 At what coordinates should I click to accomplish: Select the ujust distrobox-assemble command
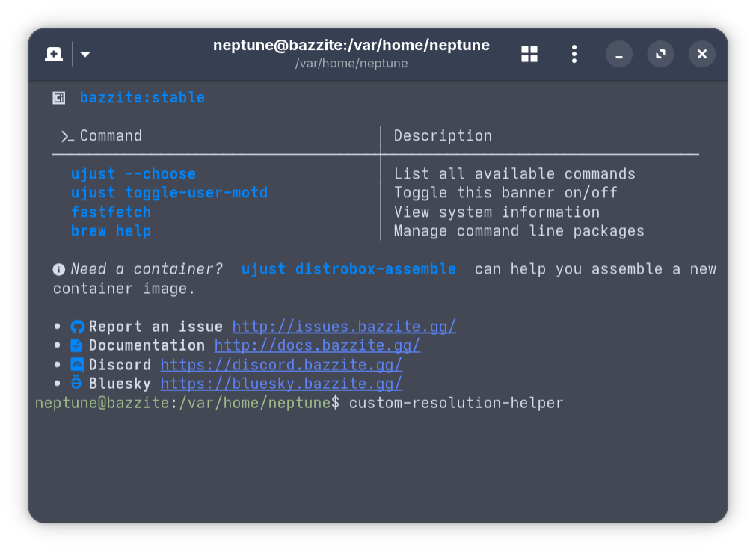click(348, 269)
